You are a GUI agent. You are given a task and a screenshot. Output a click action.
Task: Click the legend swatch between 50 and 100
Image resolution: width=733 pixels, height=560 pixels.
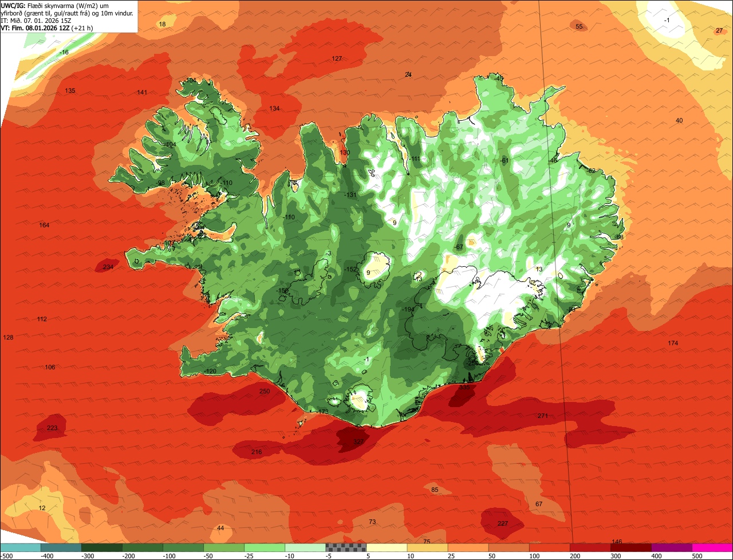(x=508, y=547)
